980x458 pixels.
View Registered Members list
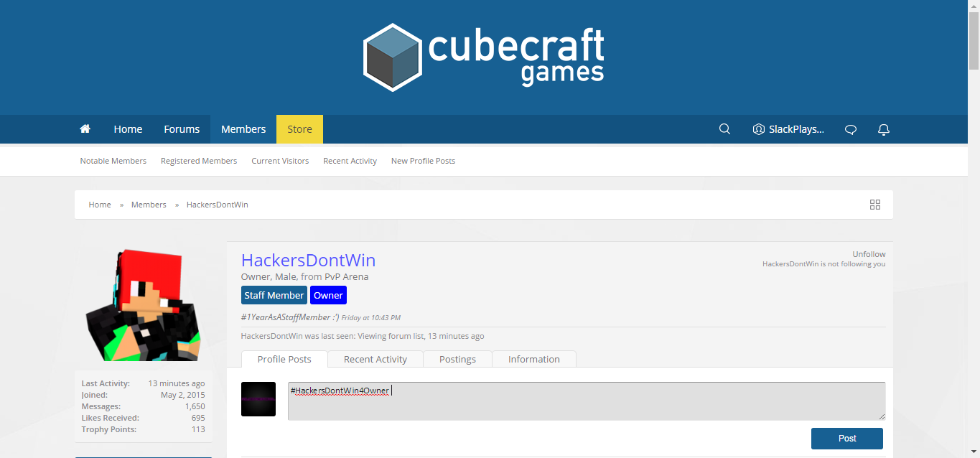[199, 161]
